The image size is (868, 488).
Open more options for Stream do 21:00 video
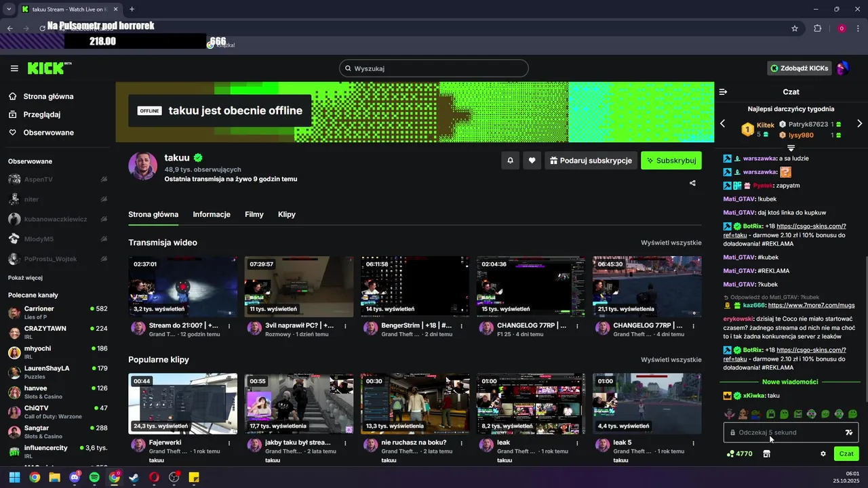point(229,326)
